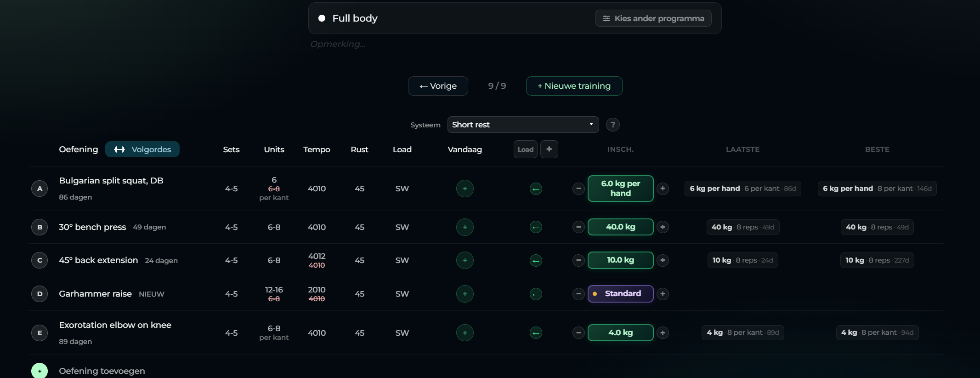Screen dimensions: 980x378
Task: Increase the 4.0 kg exorotation load
Action: (x=663, y=333)
